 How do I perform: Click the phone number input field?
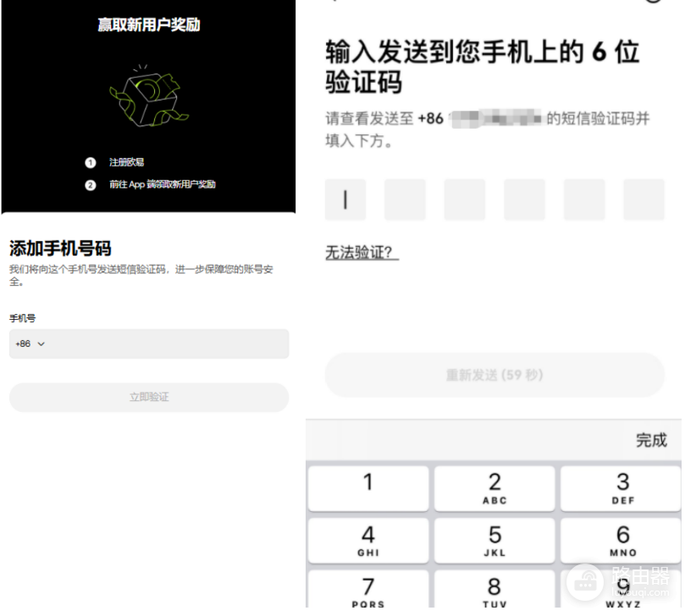[149, 344]
